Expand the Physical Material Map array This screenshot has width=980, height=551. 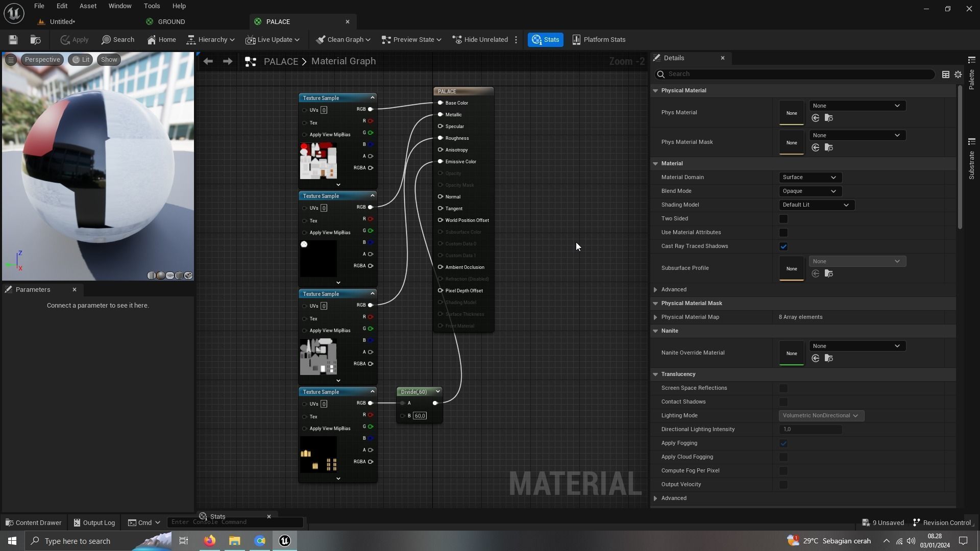(655, 317)
